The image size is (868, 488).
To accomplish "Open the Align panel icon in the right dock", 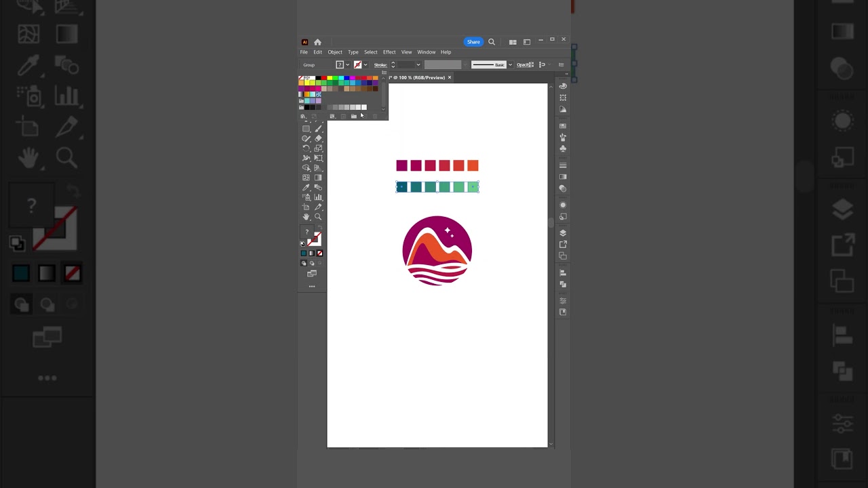I will click(563, 272).
